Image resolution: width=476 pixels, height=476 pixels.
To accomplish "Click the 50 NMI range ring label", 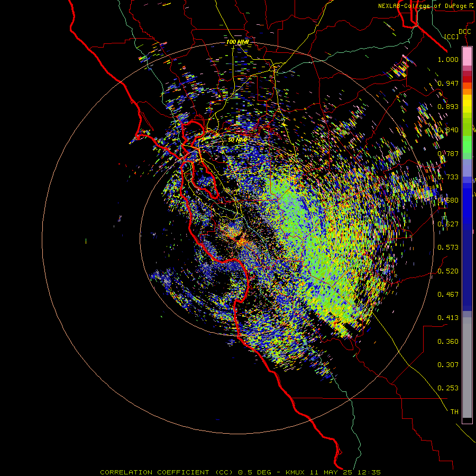I will pyautogui.click(x=237, y=140).
